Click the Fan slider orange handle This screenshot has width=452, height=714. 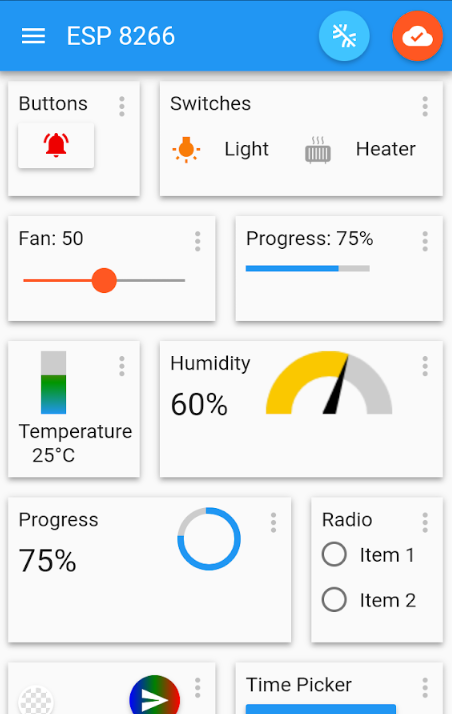[104, 280]
